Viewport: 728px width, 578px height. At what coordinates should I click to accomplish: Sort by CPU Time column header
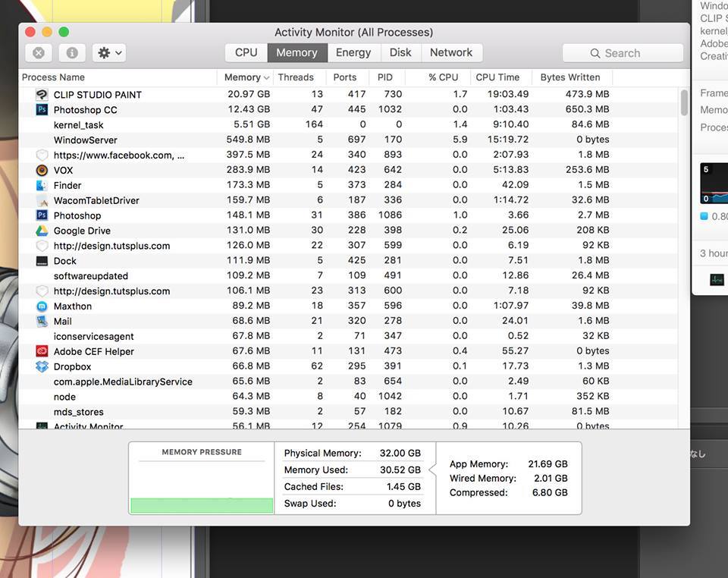501,77
